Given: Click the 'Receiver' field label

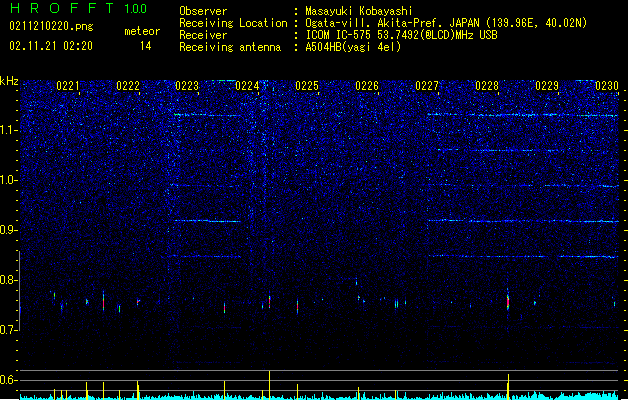Looking at the screenshot, I should pos(203,35).
